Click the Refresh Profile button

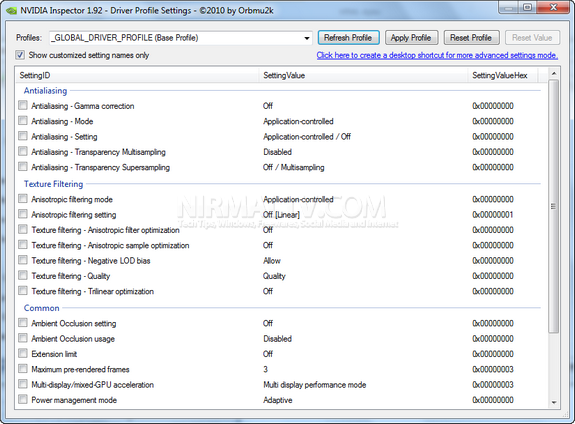click(x=348, y=38)
